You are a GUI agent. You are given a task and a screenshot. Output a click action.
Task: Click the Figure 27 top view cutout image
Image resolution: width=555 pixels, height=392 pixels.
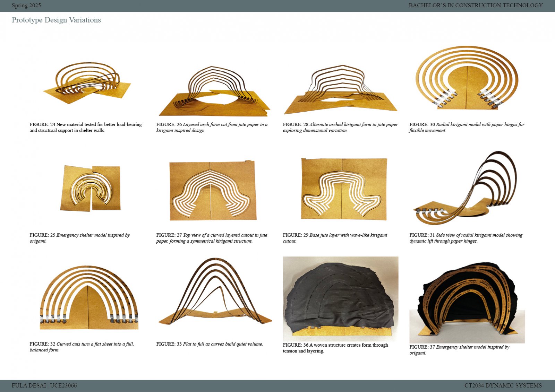pyautogui.click(x=213, y=190)
